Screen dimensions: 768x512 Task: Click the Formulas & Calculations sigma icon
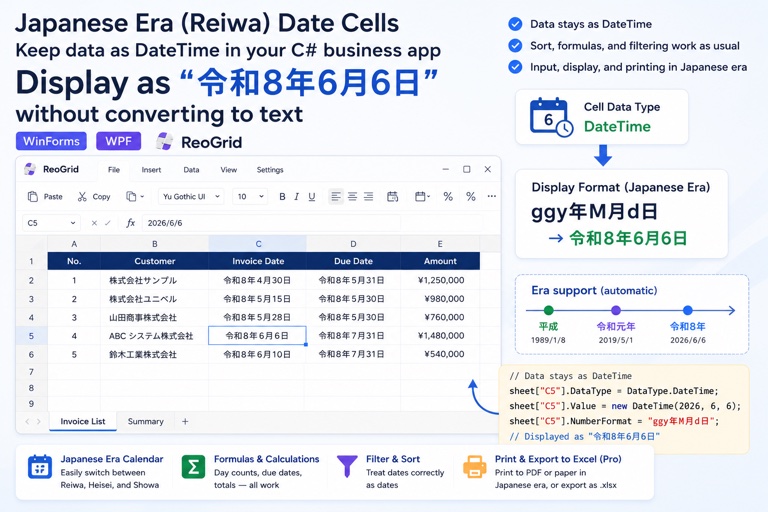pyautogui.click(x=193, y=467)
